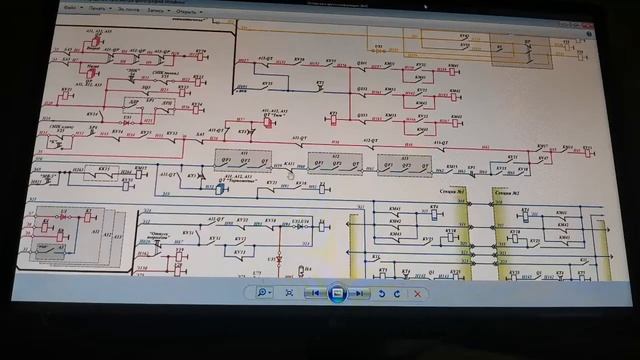Open the Запись menu
This screenshot has height=360, width=640.
point(158,11)
